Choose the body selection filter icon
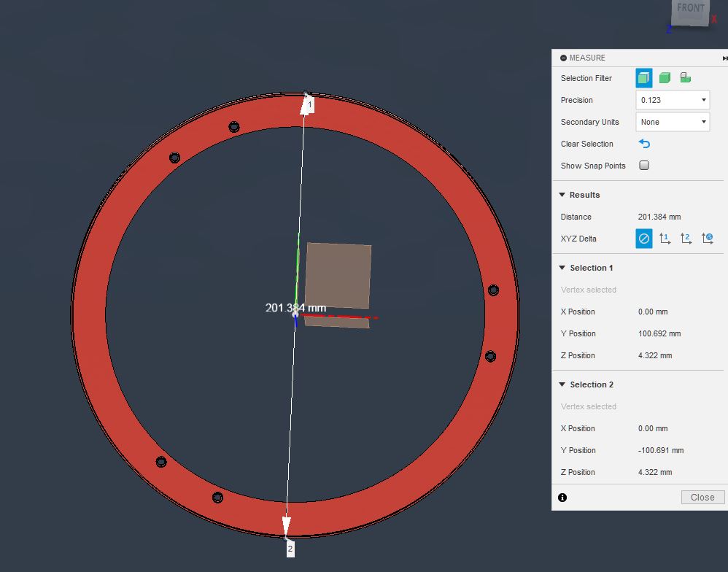Viewport: 728px width, 572px height. (x=665, y=78)
